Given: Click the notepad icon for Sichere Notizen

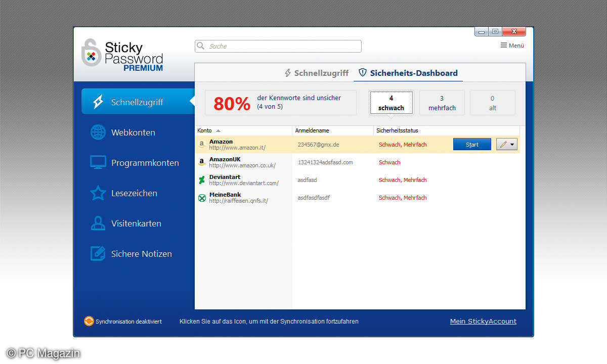Looking at the screenshot, I should 98,253.
